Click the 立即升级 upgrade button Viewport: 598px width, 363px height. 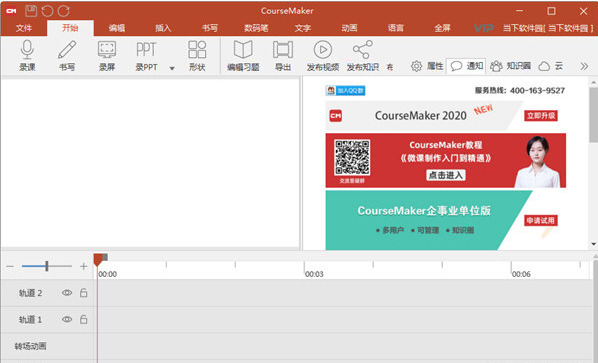[541, 116]
